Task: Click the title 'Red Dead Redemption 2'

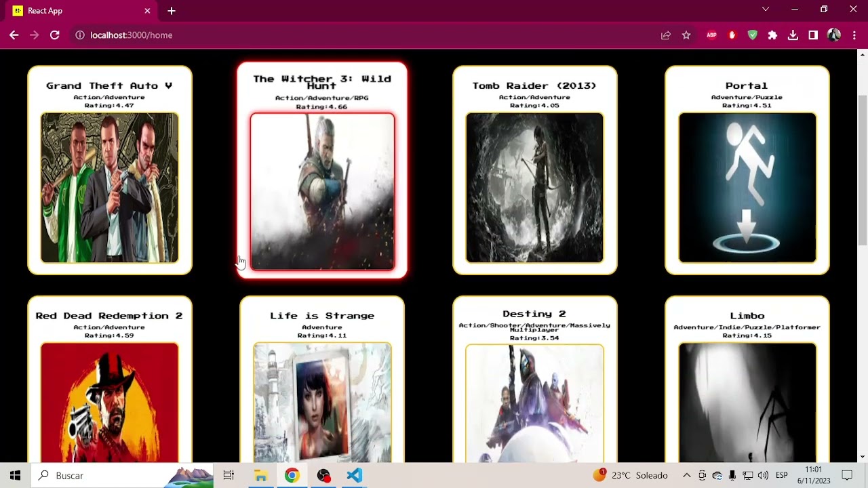Action: coord(109,316)
